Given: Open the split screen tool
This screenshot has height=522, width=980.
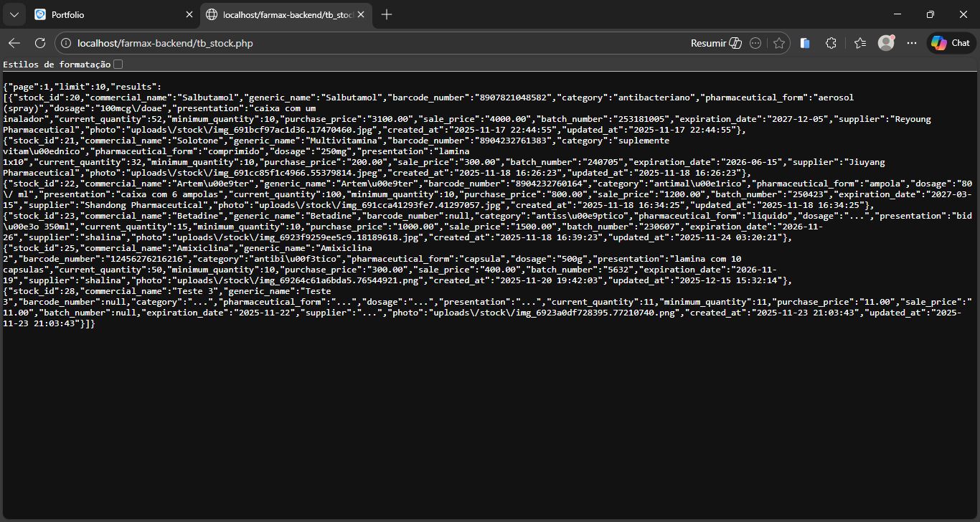Looking at the screenshot, I should (805, 43).
